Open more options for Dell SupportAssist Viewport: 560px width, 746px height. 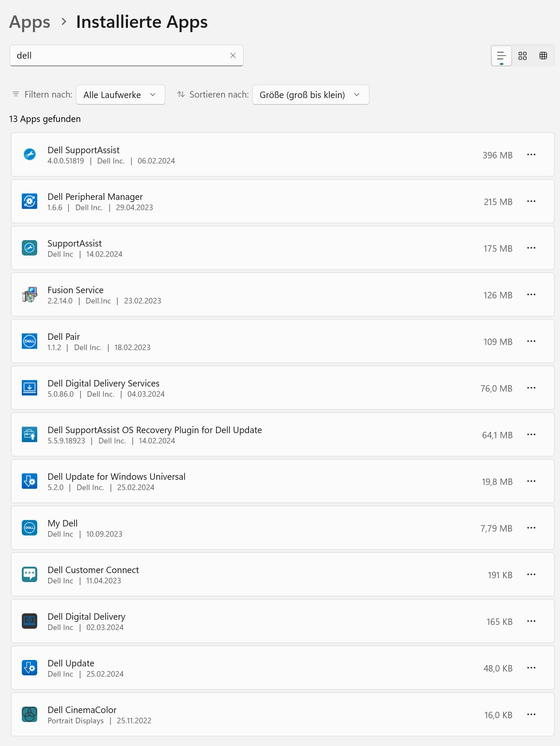tap(531, 155)
